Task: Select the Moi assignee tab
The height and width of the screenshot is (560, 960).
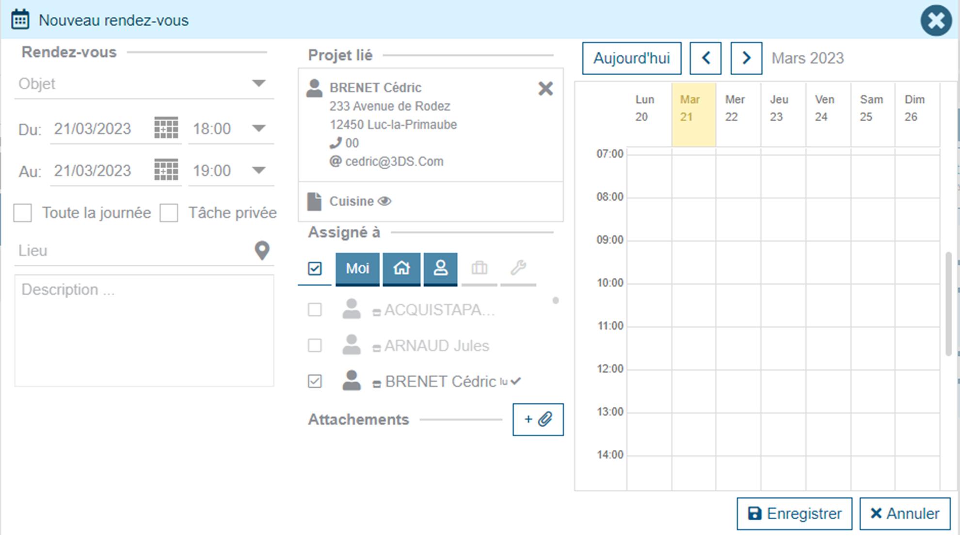Action: (x=357, y=268)
